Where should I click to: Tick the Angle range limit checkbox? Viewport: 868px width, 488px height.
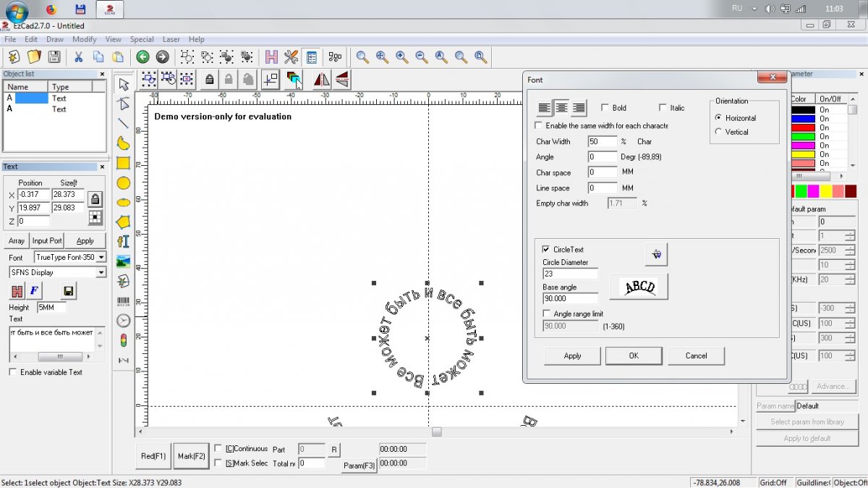click(547, 314)
